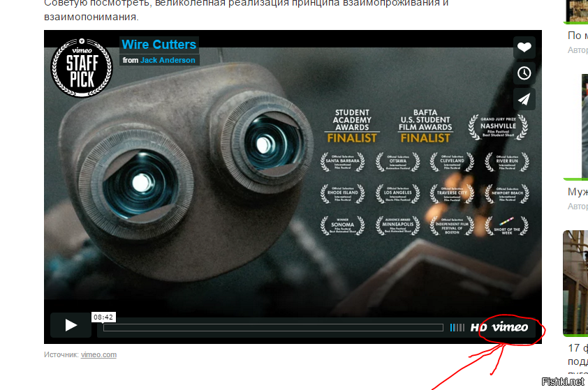
Task: Open the sidebar article titled 'По м'
Action: (x=578, y=36)
